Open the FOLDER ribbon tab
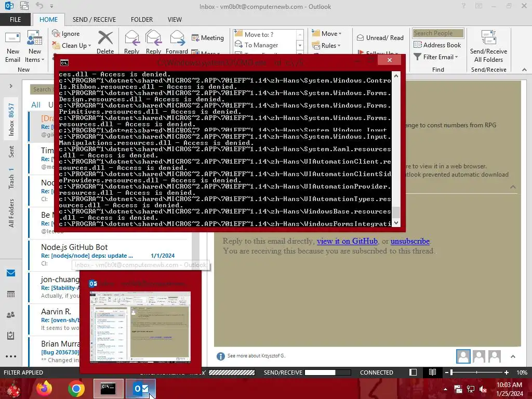532x399 pixels. [142, 19]
